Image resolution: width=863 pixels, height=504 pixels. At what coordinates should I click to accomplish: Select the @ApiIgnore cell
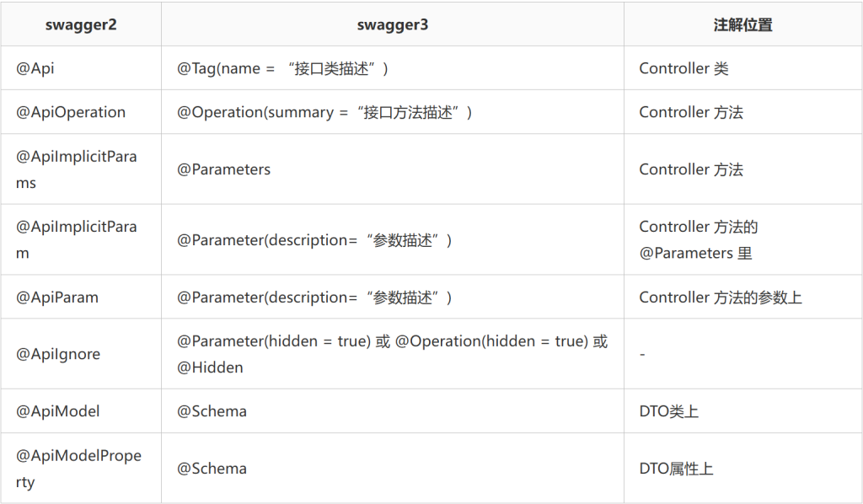coord(81,354)
